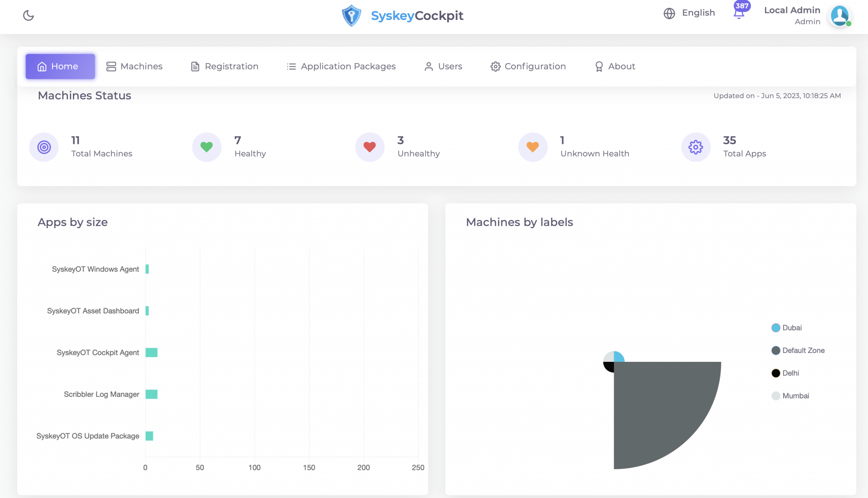Viewport: 868px width, 498px height.
Task: Click the black Delhi pie slice
Action: point(609,366)
